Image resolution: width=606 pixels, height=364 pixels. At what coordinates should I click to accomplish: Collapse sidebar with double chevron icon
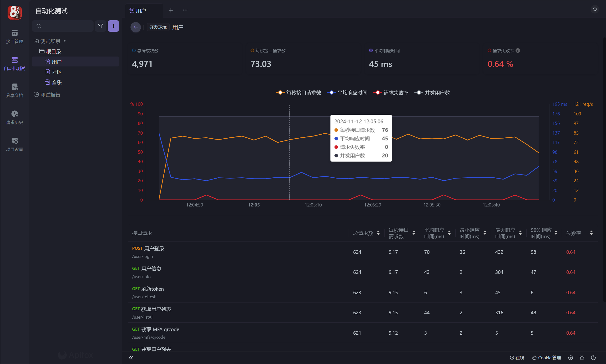point(131,358)
